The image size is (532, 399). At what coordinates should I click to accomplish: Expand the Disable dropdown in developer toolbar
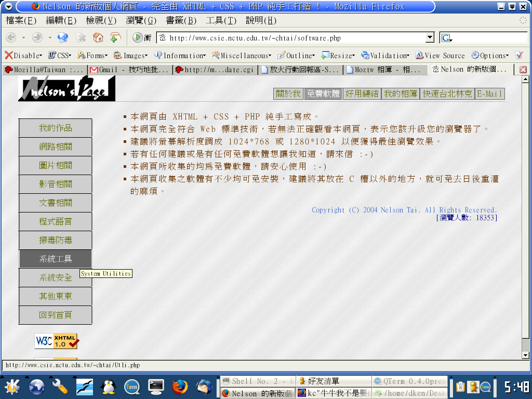click(x=23, y=56)
